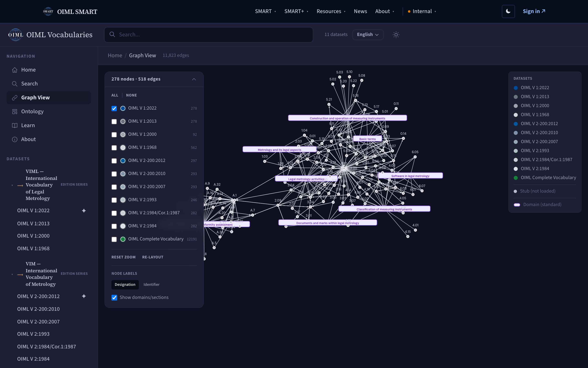Uncheck the OIML V 1:2022 checkbox
The width and height of the screenshot is (588, 368).
[114, 108]
